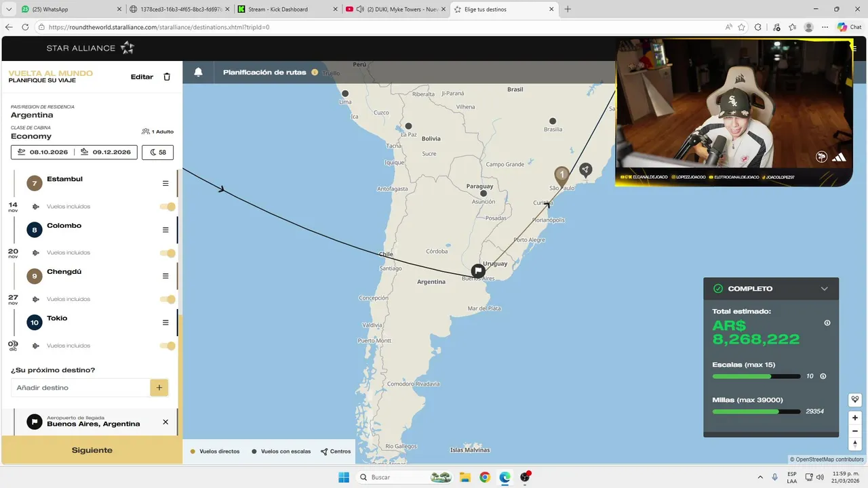This screenshot has height=488, width=868.
Task: Click the Editar button
Action: tap(142, 77)
